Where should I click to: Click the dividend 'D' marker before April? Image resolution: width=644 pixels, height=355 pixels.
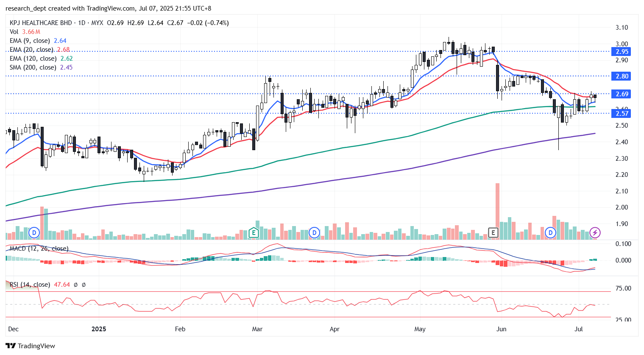[x=314, y=232]
